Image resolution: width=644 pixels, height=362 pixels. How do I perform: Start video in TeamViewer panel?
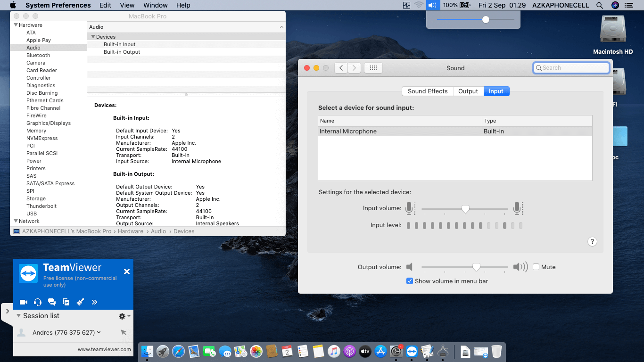[24, 302]
